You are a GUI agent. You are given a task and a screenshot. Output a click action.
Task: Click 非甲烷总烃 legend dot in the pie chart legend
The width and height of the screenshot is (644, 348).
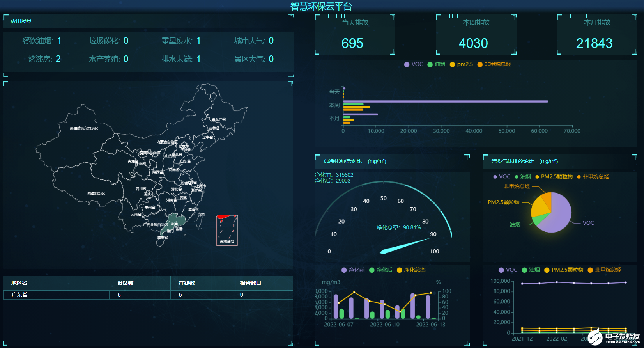click(579, 177)
